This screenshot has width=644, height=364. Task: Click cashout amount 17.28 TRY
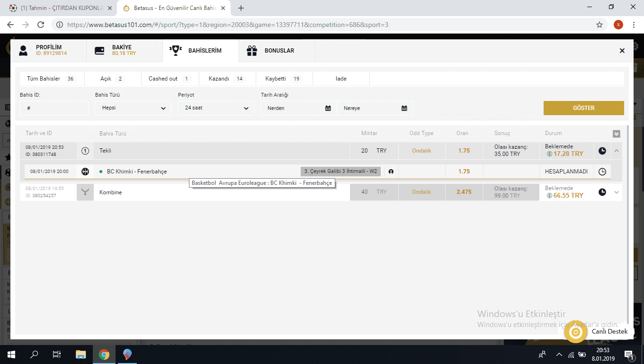coord(564,154)
